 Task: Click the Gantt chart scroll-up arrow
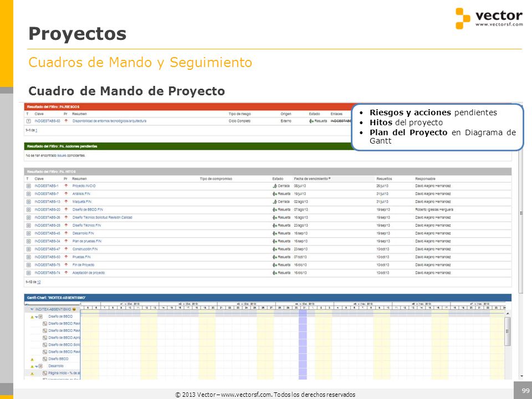(508, 314)
